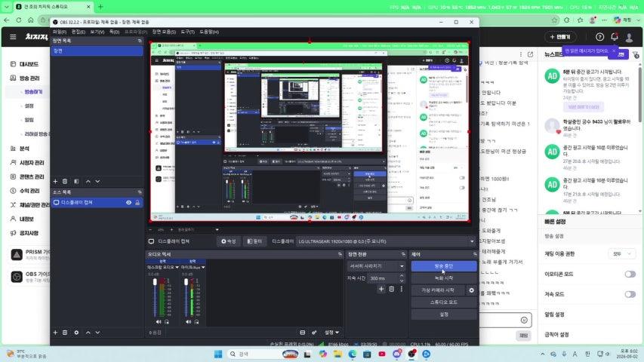Delete scene transition with trash icon
Image resolution: width=644 pixels, height=362 pixels.
click(391, 290)
